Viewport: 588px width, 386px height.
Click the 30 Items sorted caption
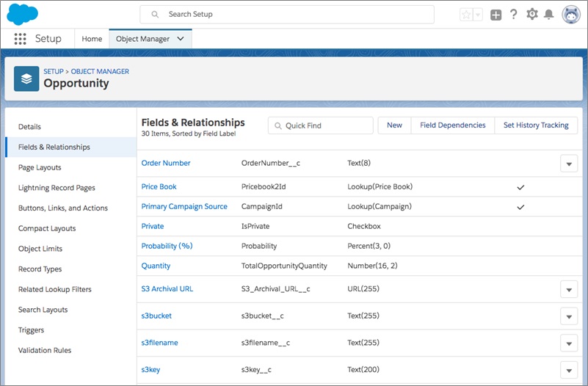(x=189, y=134)
